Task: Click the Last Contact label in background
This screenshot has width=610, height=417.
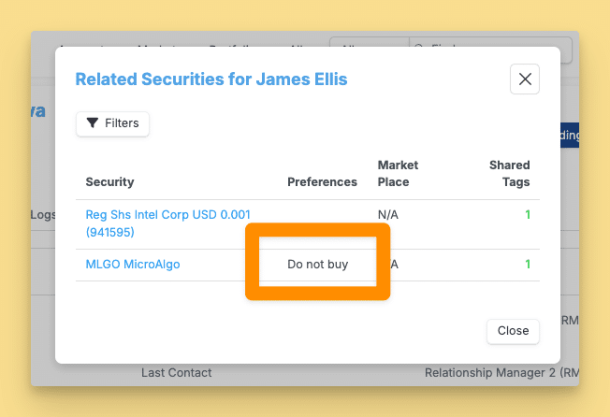Action: 176,373
